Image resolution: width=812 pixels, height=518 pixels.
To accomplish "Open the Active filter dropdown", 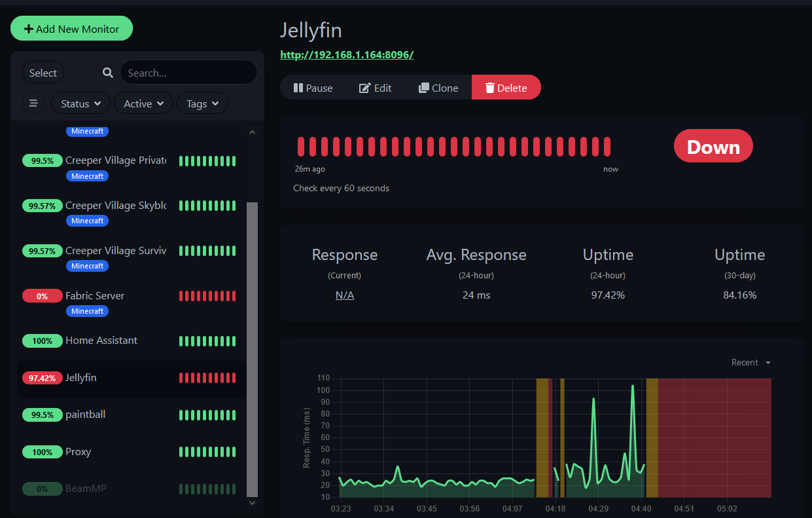I will tap(143, 103).
